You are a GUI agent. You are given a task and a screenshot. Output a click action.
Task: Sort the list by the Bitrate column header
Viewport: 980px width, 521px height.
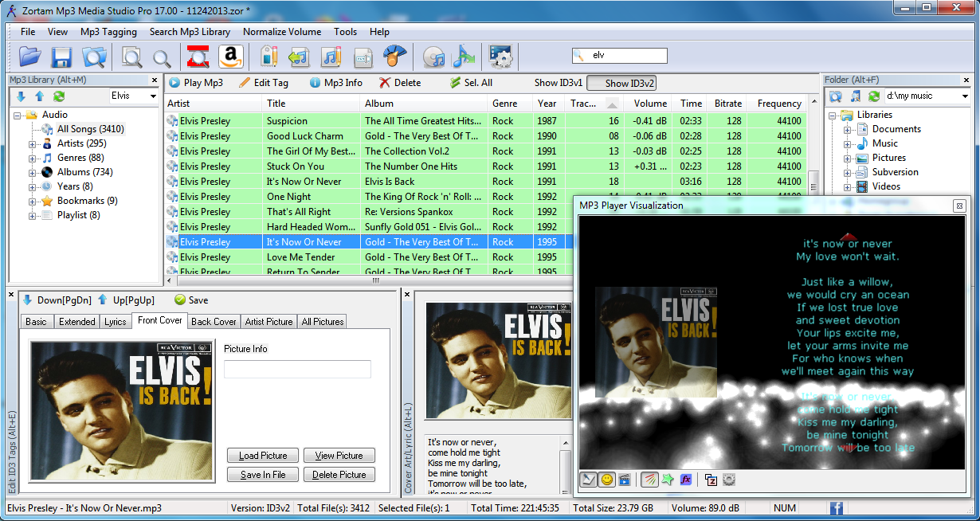point(728,104)
